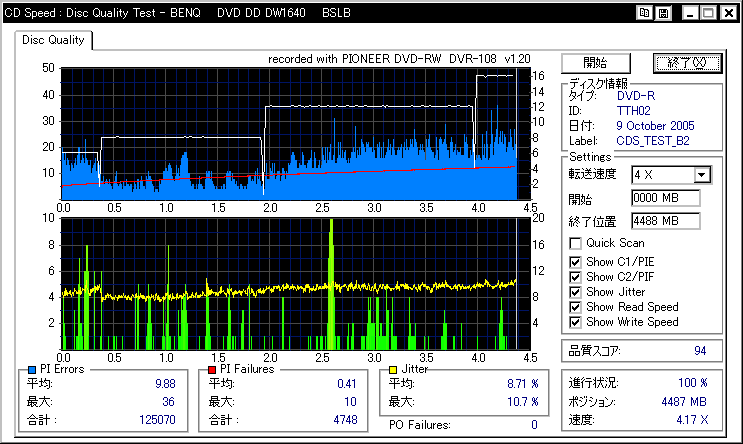This screenshot has width=743, height=444.
Task: Click PI Failures maximum value 10
Action: coord(350,402)
